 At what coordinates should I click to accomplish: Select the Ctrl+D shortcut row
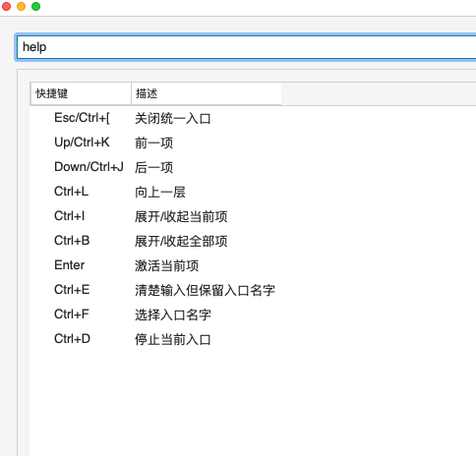pos(253,339)
